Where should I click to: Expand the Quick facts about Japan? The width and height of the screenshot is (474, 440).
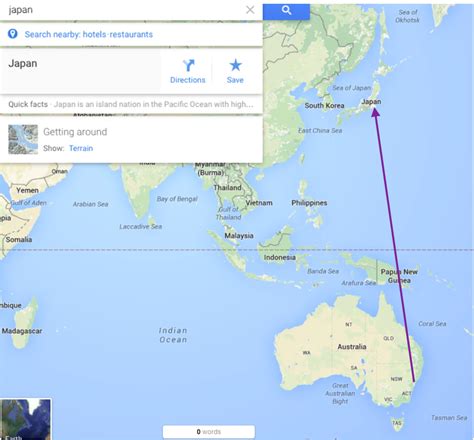pyautogui.click(x=131, y=104)
